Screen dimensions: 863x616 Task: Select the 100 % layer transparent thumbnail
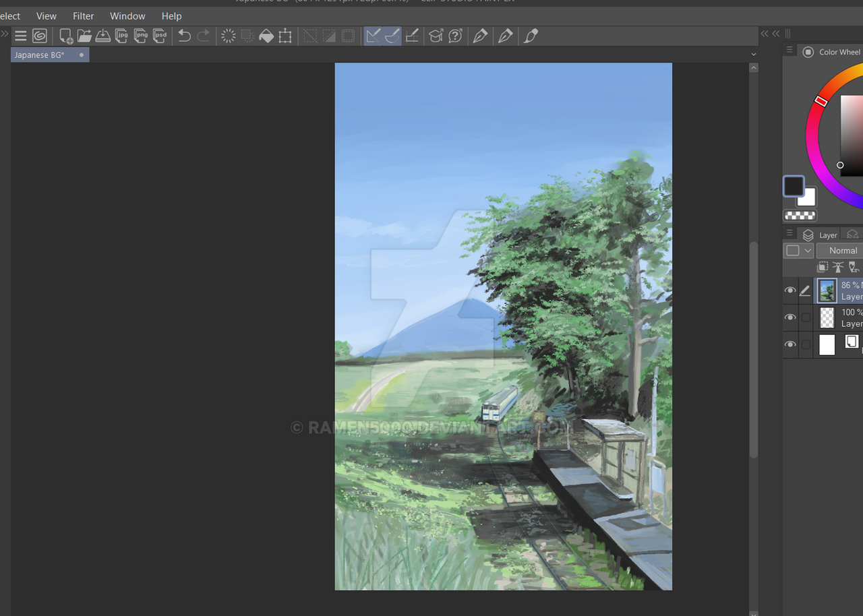[827, 318]
